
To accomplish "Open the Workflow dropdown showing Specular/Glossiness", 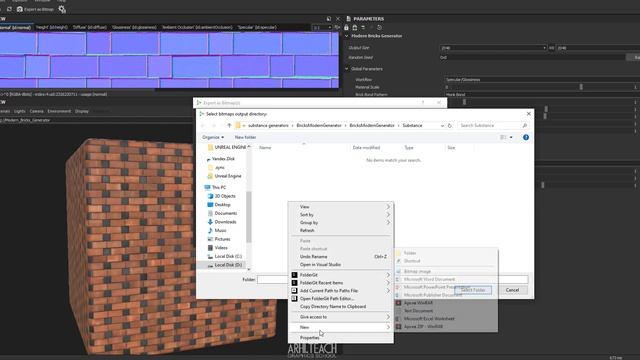I will (541, 80).
